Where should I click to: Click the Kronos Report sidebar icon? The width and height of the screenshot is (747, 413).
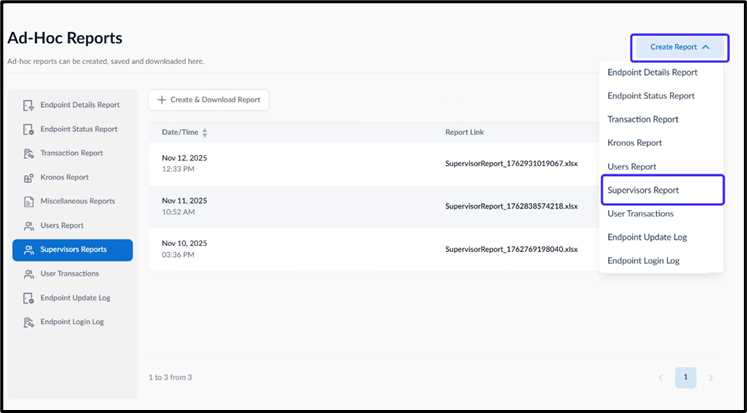(29, 178)
